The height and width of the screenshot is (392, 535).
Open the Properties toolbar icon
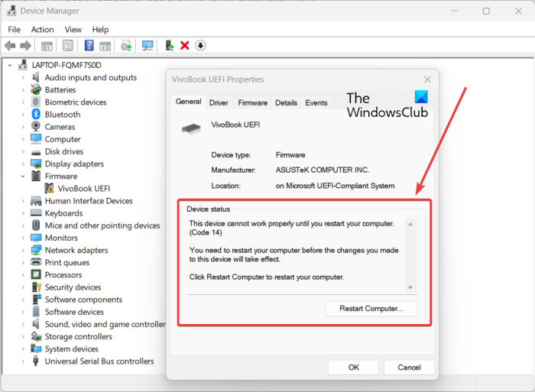point(68,45)
